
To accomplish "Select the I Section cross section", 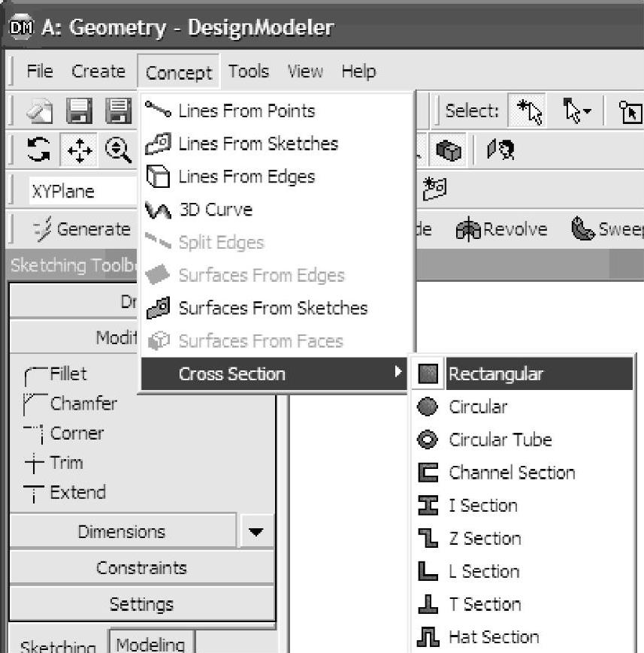I will point(482,506).
